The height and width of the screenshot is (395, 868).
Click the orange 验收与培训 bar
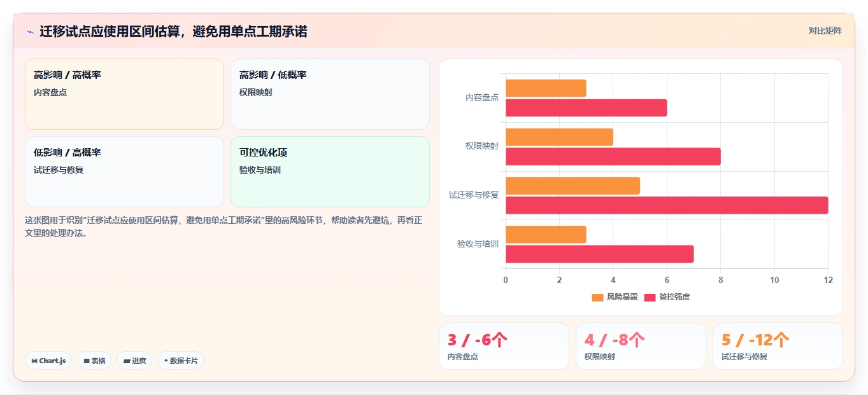click(546, 235)
